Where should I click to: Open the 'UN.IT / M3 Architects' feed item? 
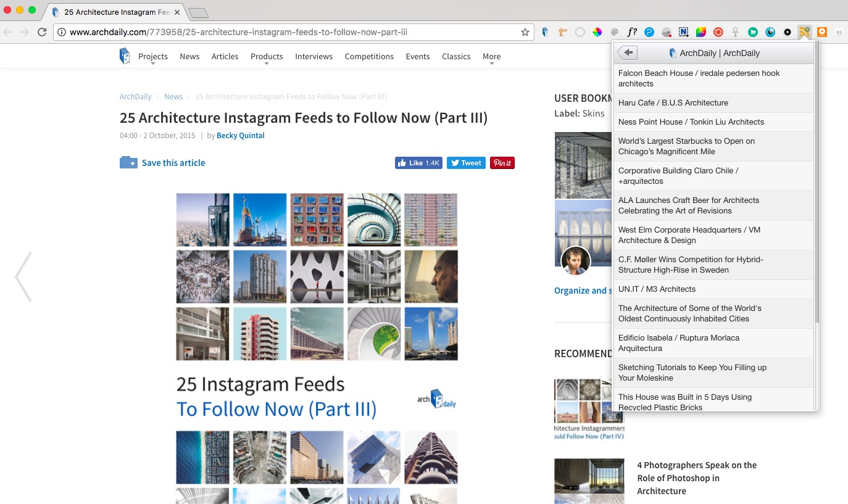coord(713,289)
